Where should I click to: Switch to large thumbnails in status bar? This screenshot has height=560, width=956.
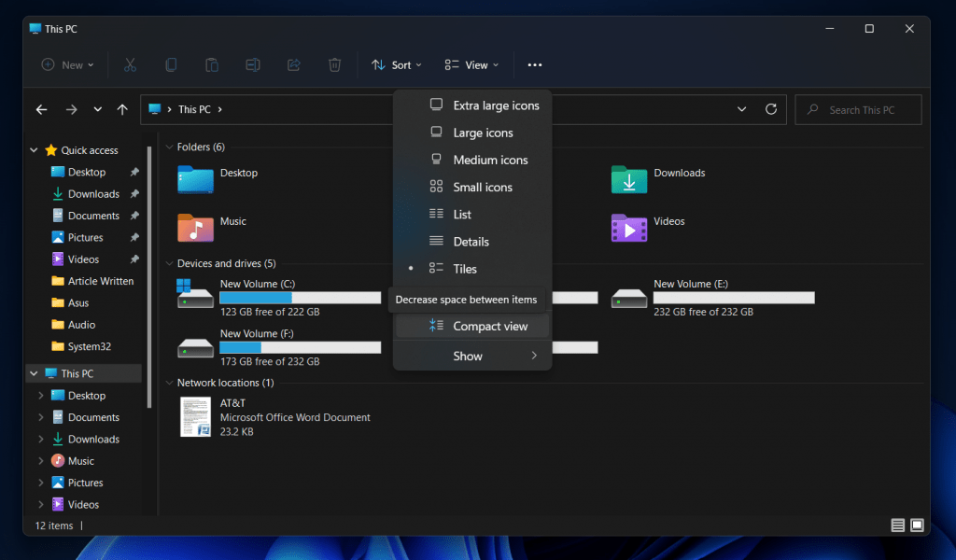(917, 525)
